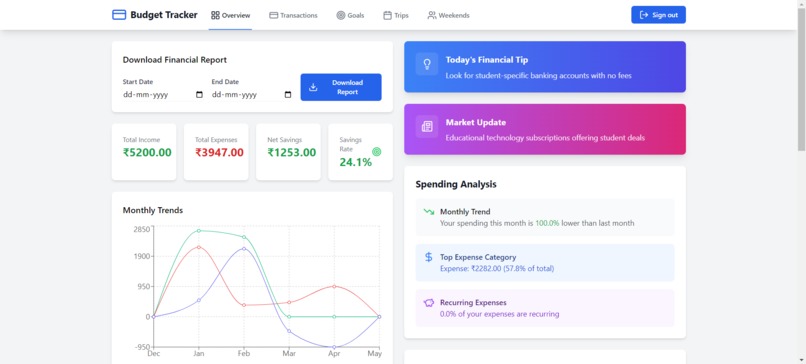Click the newspaper icon in Market Update
806x364 pixels.
coord(427,126)
